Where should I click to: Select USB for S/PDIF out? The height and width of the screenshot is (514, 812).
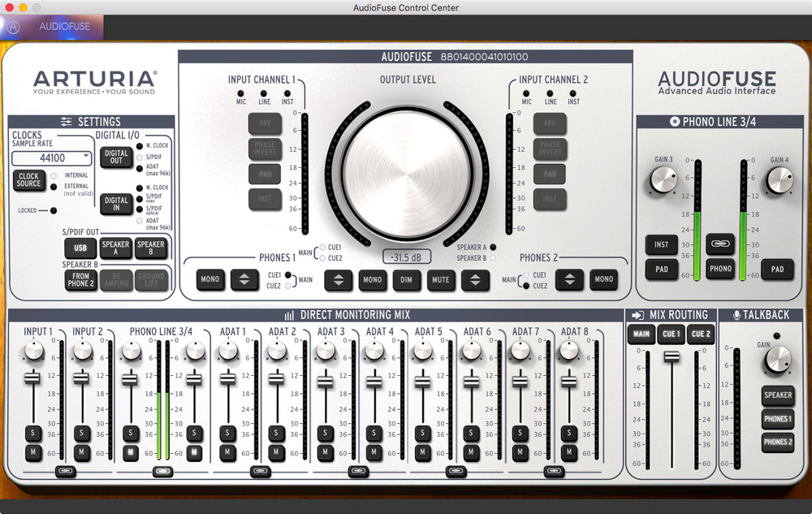click(80, 248)
